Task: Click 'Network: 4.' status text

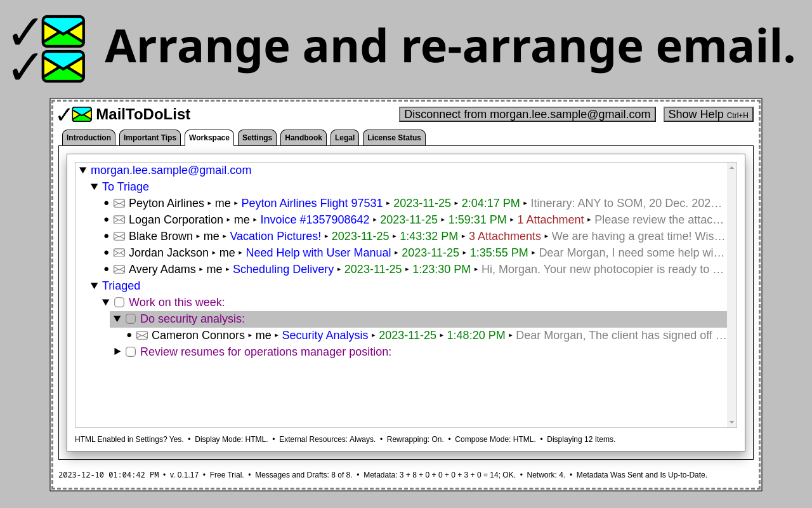Action: coord(546,475)
